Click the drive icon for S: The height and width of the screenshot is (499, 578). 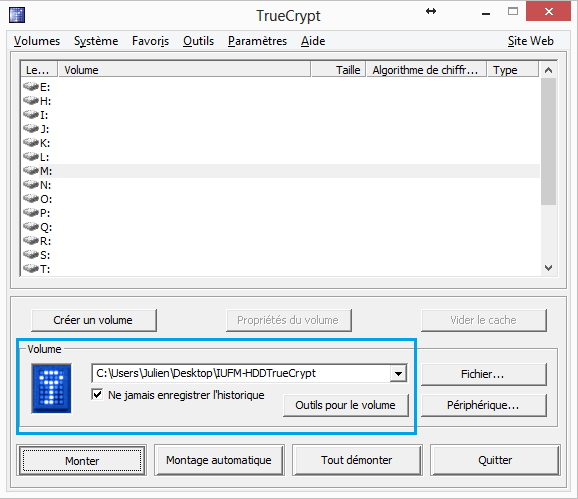point(31,255)
